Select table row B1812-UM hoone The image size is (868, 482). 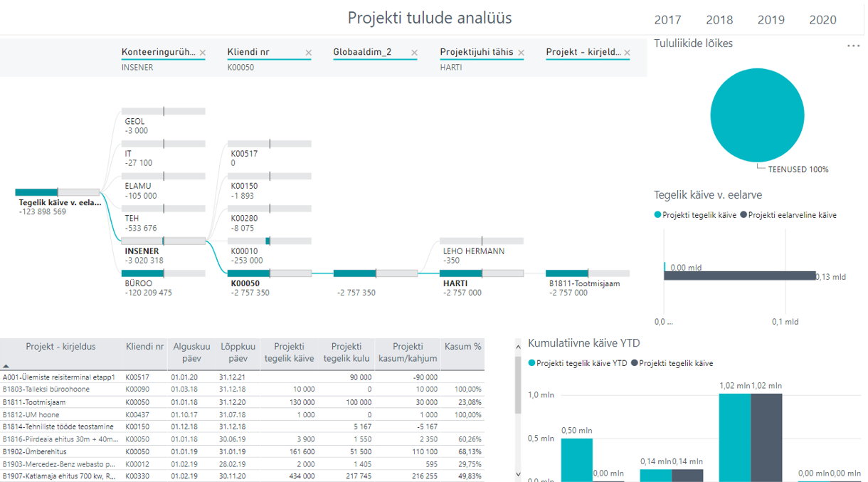tap(242, 414)
